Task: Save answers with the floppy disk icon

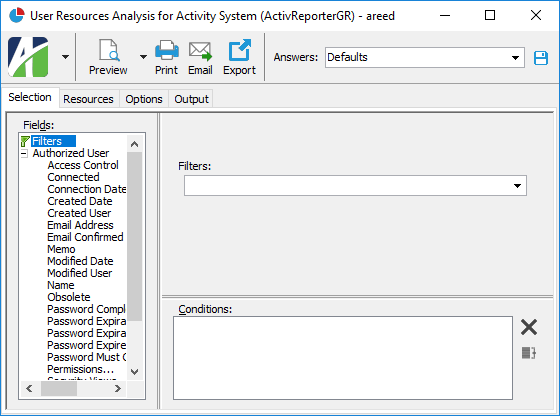Action: tap(541, 58)
